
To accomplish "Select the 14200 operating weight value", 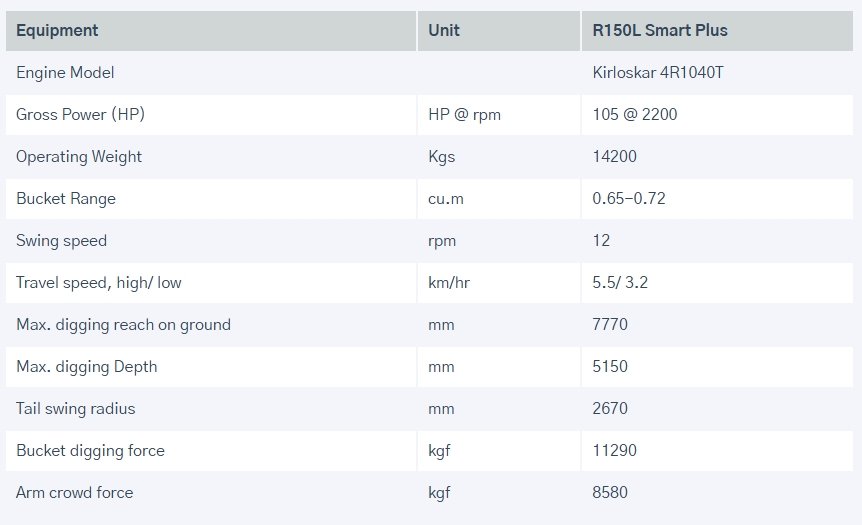I will tap(614, 157).
